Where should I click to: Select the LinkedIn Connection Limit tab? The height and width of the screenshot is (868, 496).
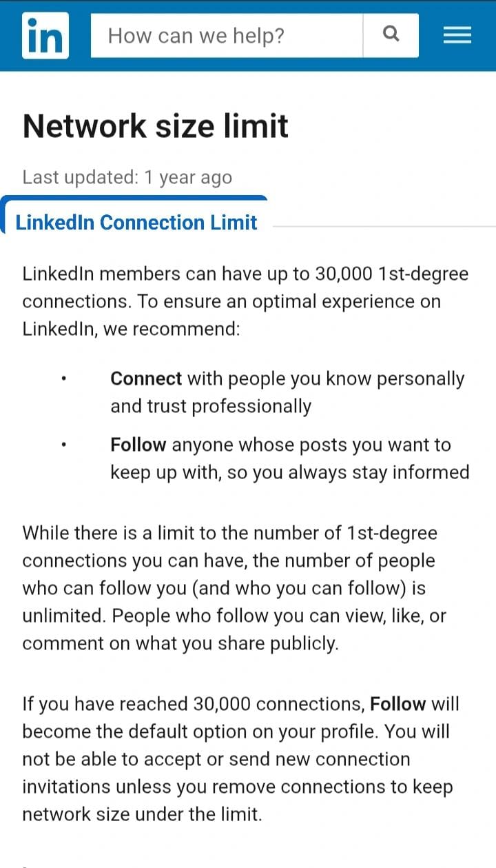click(136, 222)
